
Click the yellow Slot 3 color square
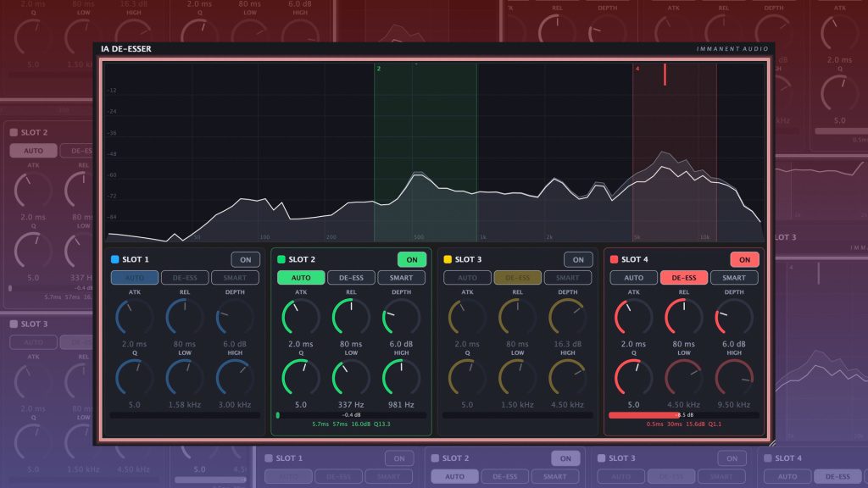pos(448,259)
